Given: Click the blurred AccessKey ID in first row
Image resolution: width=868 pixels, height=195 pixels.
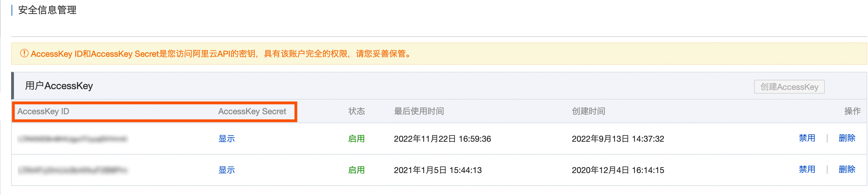Looking at the screenshot, I should click(72, 139).
